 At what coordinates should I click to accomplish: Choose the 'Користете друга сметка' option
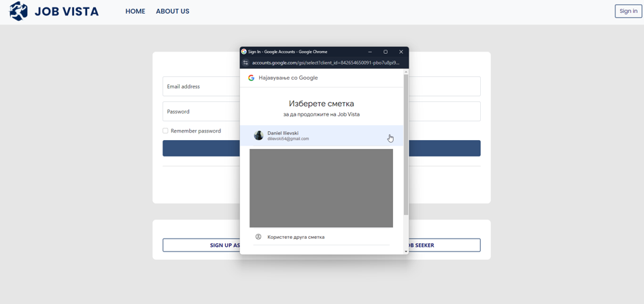pos(296,237)
